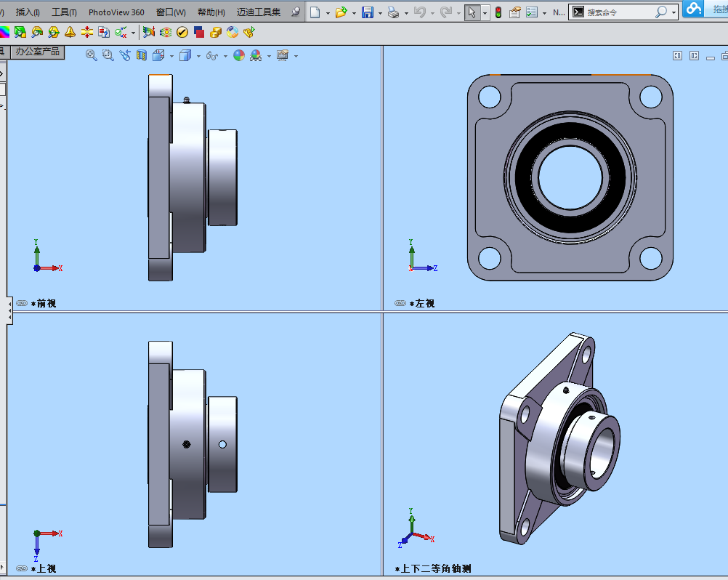This screenshot has height=580, width=728.
Task: Toggle the menu bar pin icon
Action: (295, 12)
